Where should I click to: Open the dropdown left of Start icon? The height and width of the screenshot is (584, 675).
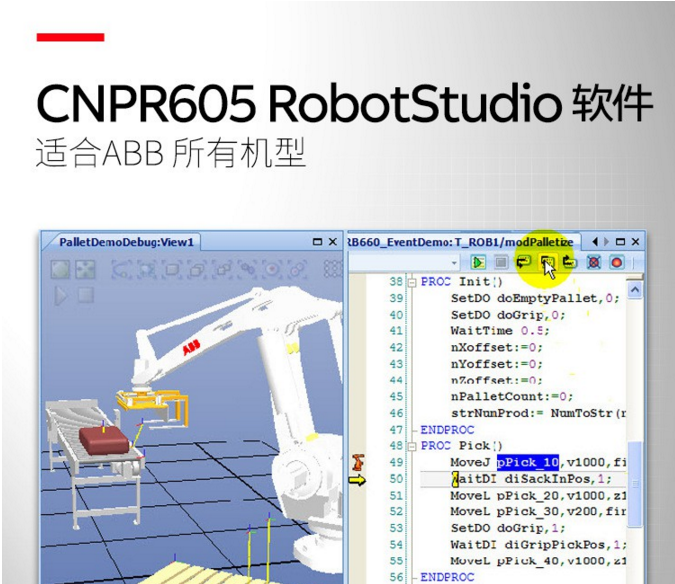click(x=456, y=262)
